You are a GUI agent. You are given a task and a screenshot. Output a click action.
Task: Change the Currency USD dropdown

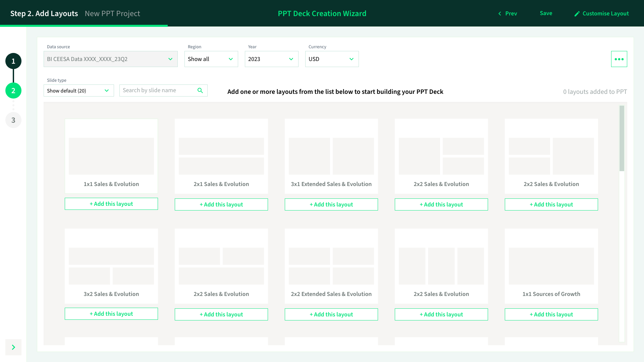point(332,59)
